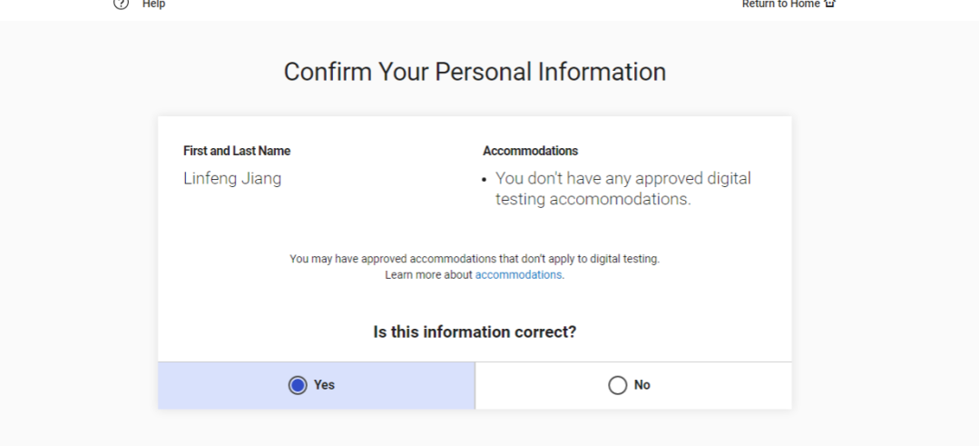The height and width of the screenshot is (446, 980).
Task: Click the Learn more about text
Action: point(428,274)
